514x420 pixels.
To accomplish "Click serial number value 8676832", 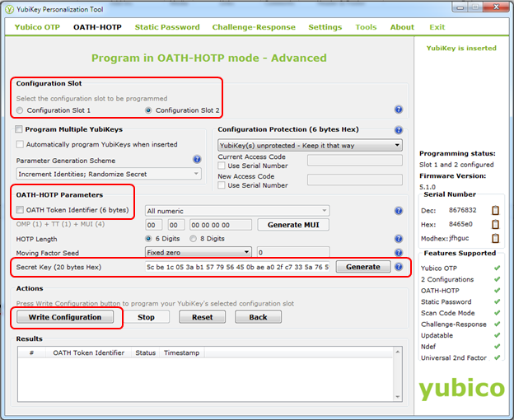I will (463, 210).
